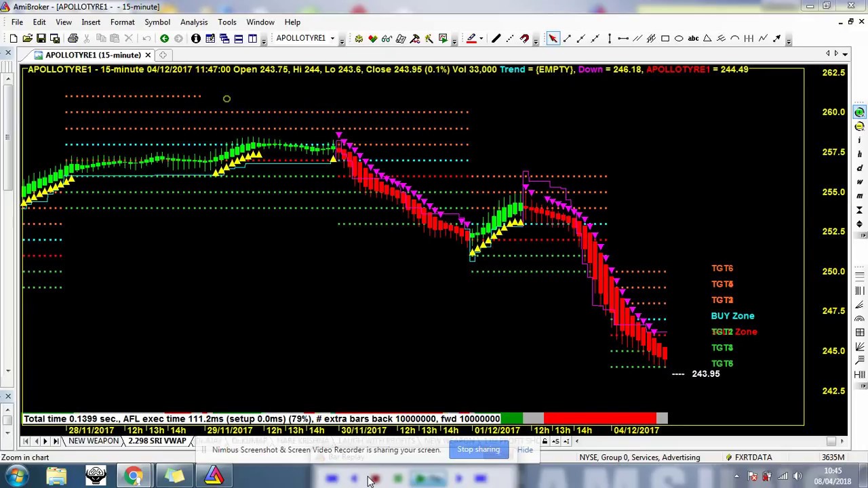
Task: Open the Information window icon
Action: click(x=195, y=39)
